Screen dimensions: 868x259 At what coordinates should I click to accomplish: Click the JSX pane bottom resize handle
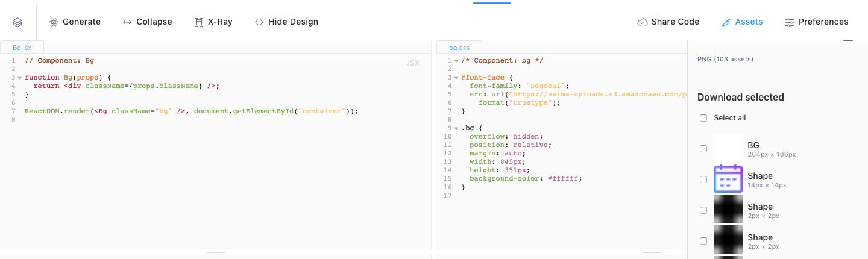(215, 251)
